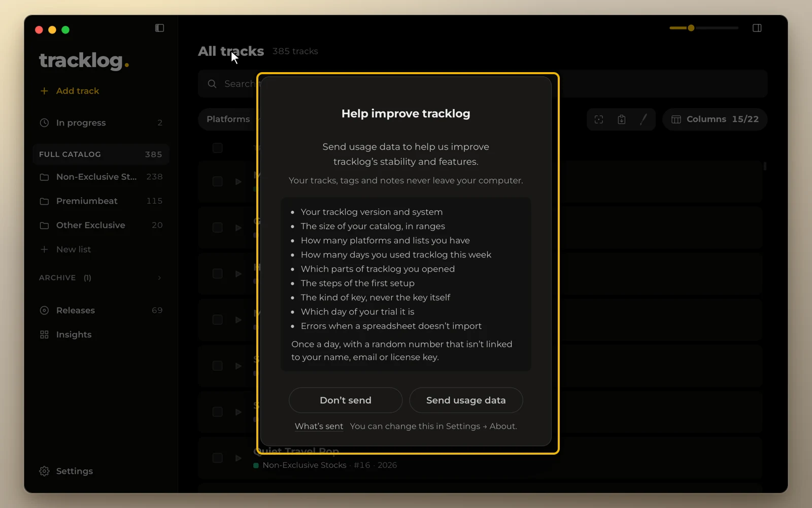Click the Insights grid icon

click(44, 335)
